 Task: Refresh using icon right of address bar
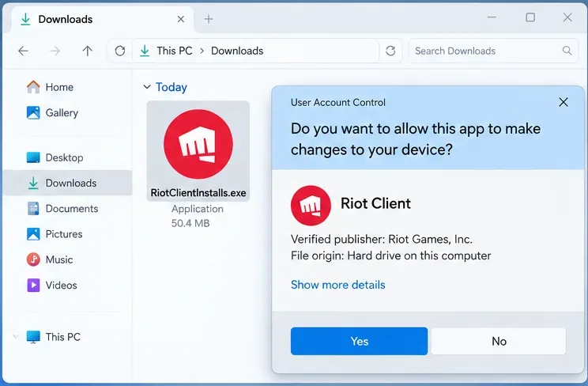[390, 51]
